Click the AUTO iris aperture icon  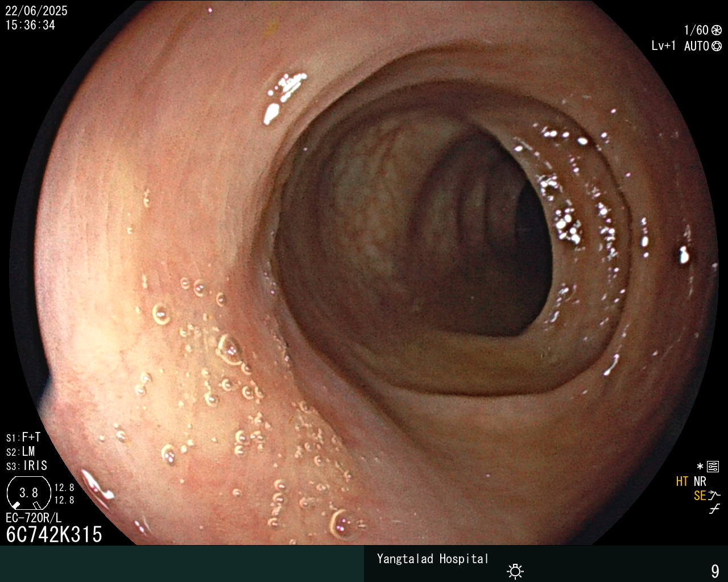point(717,46)
